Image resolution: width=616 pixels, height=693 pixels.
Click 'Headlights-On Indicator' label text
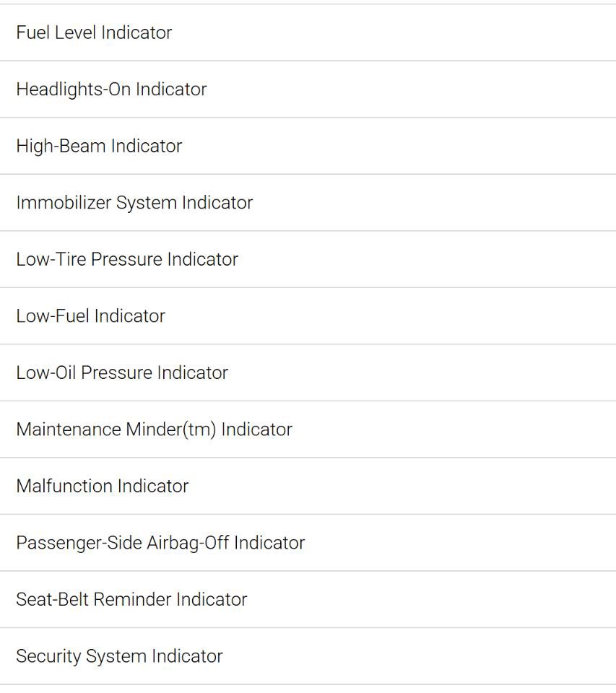pos(111,90)
